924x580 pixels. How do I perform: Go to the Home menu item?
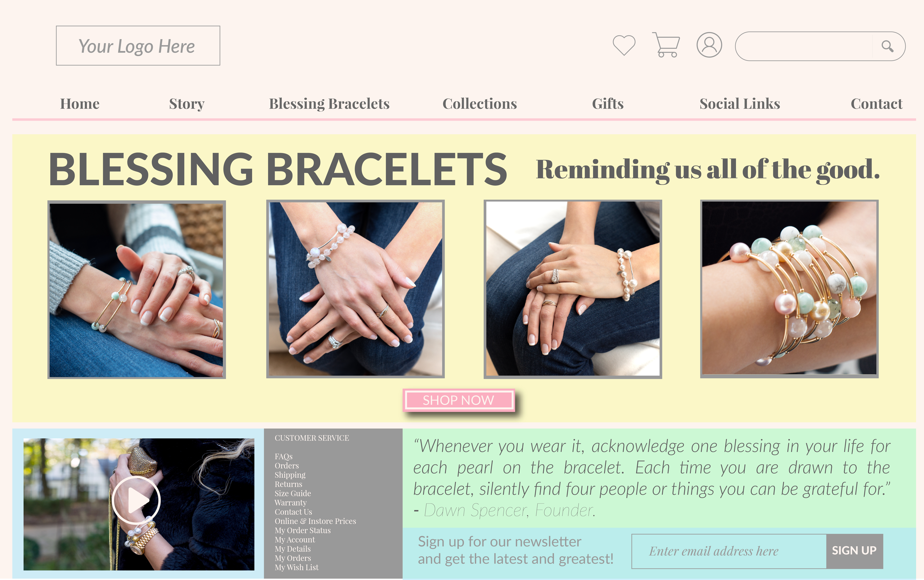coord(80,104)
